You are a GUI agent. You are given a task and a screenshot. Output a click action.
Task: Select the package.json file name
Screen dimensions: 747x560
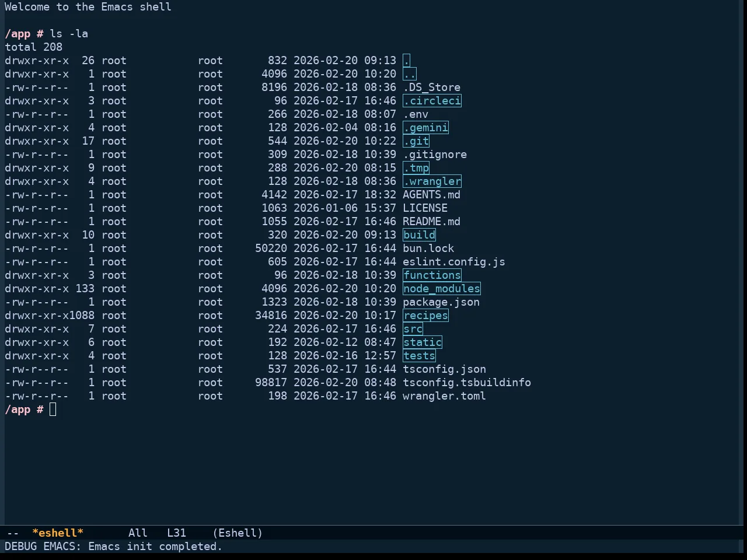pos(441,302)
